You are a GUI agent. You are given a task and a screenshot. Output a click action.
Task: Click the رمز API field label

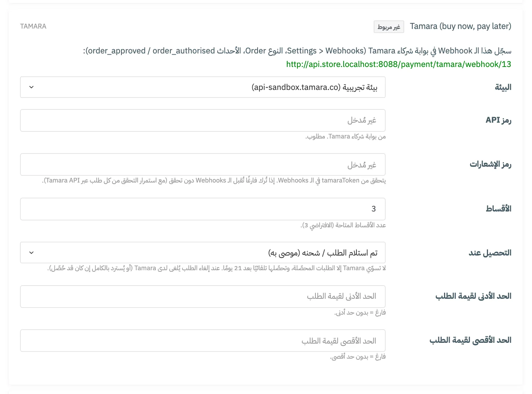pos(499,120)
